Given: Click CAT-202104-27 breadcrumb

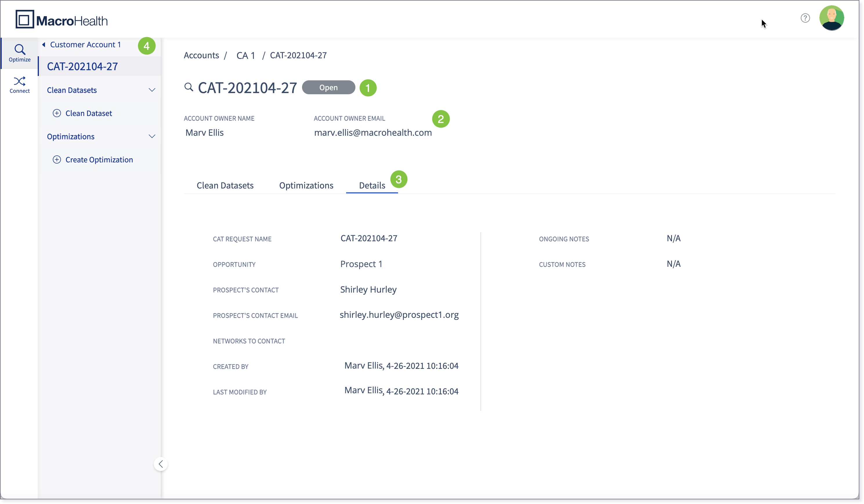Looking at the screenshot, I should click(298, 55).
